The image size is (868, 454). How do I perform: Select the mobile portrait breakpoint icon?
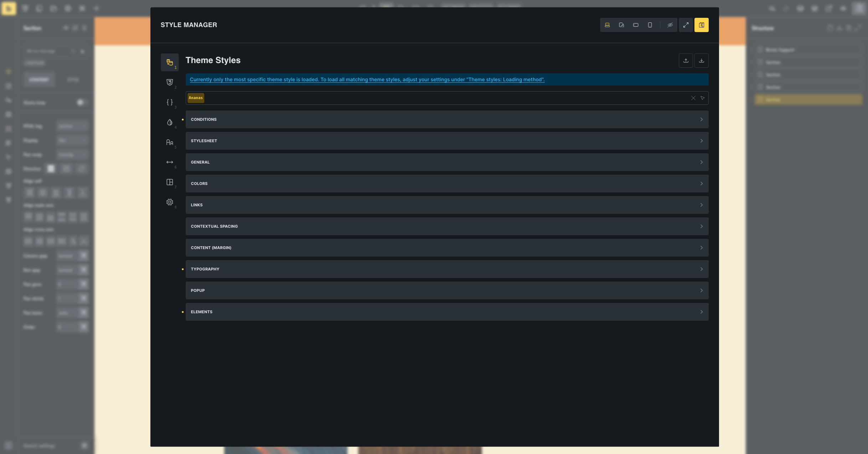coord(650,25)
